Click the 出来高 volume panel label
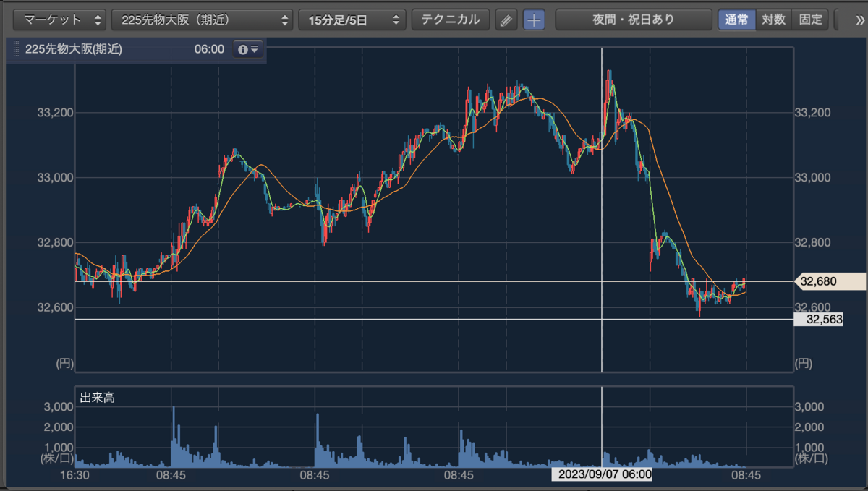Image resolution: width=868 pixels, height=491 pixels. click(97, 397)
